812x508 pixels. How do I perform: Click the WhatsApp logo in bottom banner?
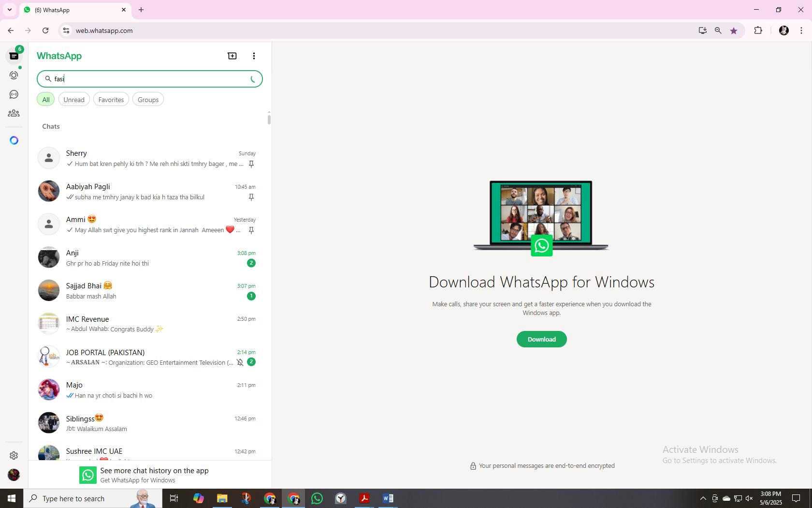click(88, 475)
